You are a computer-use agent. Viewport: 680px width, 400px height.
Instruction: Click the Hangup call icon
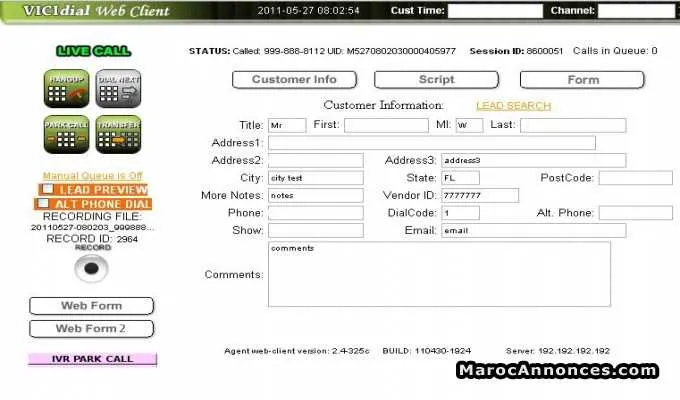(x=66, y=89)
